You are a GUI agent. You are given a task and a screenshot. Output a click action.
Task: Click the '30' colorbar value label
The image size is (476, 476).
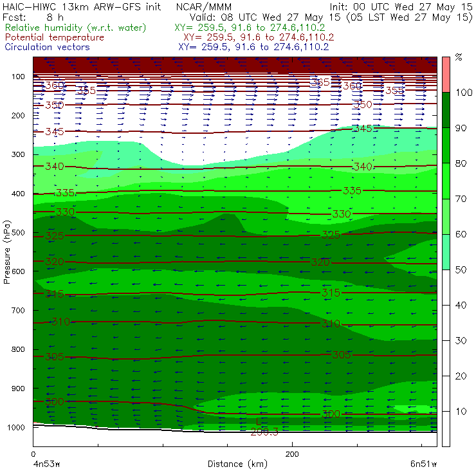coord(461,341)
